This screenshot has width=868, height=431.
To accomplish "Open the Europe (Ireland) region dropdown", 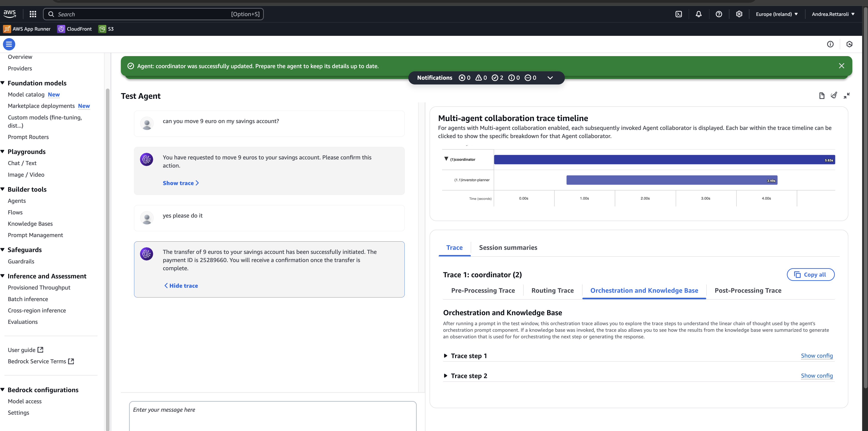I will pos(777,14).
